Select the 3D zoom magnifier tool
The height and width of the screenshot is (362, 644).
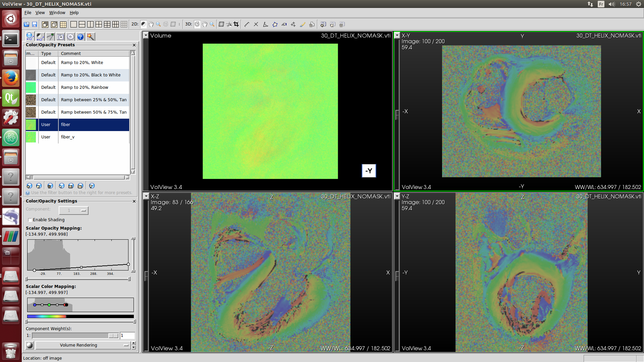(212, 24)
